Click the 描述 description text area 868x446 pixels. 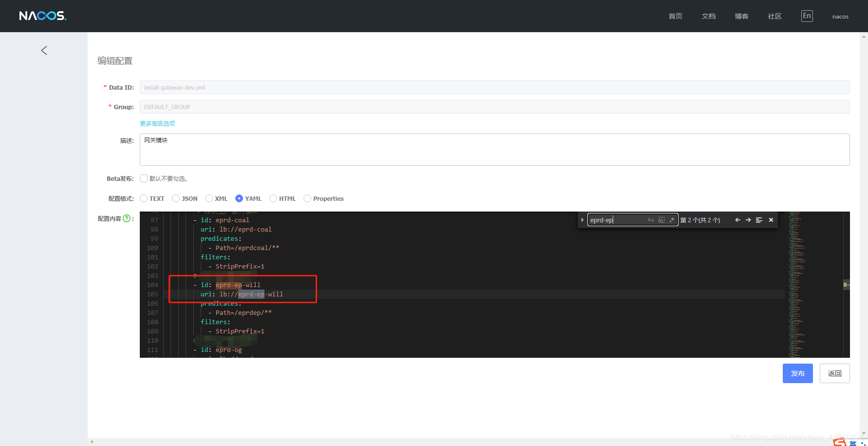tap(495, 150)
